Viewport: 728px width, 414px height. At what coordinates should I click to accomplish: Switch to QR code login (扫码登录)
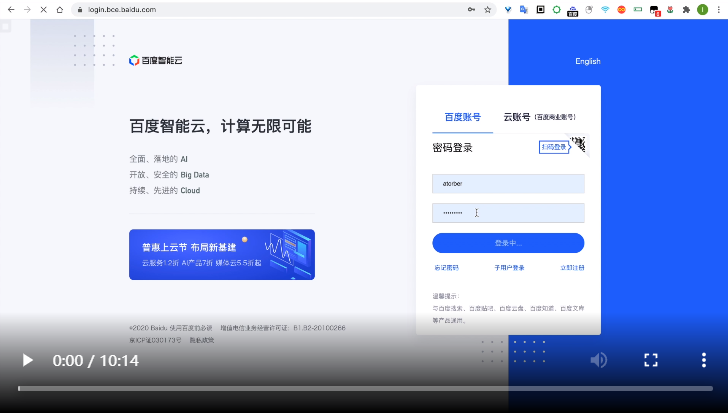(554, 147)
